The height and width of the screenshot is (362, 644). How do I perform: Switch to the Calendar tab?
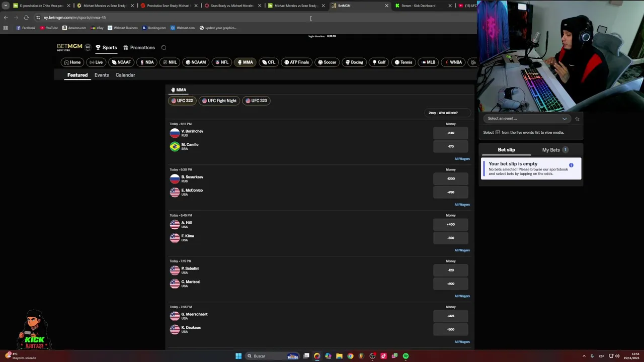(125, 75)
